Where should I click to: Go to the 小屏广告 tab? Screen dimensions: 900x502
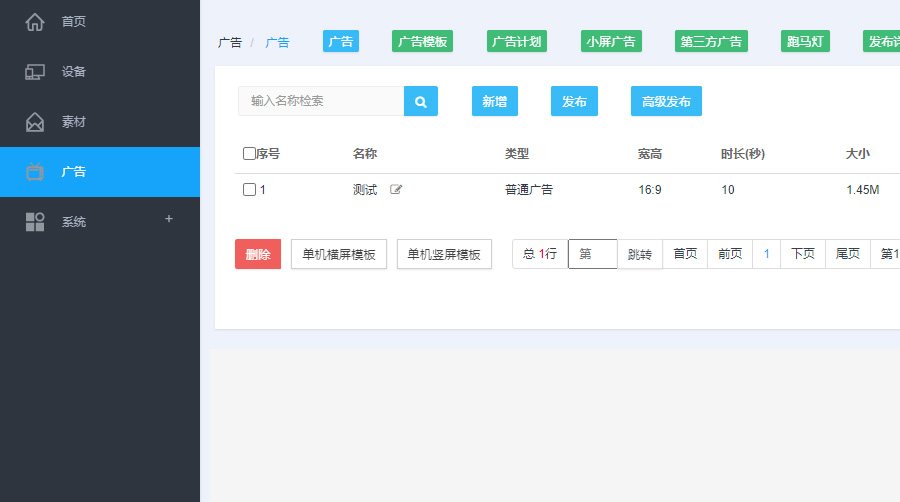pyautogui.click(x=611, y=41)
